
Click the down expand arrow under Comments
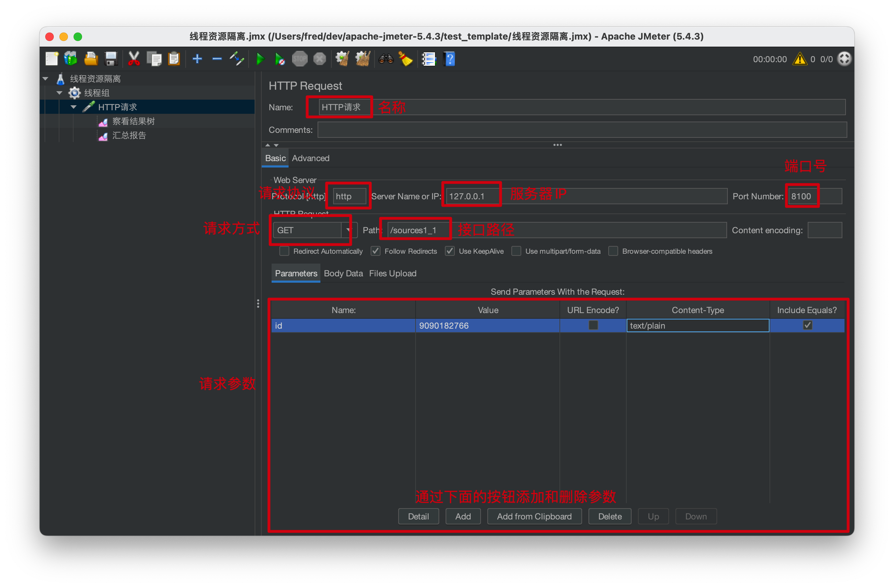coord(276,145)
